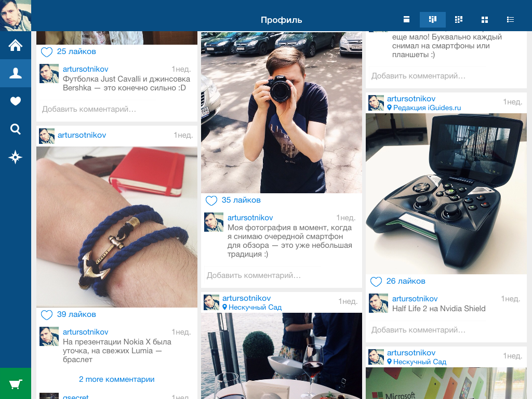Switch to small mosaic grid view

(x=459, y=19)
